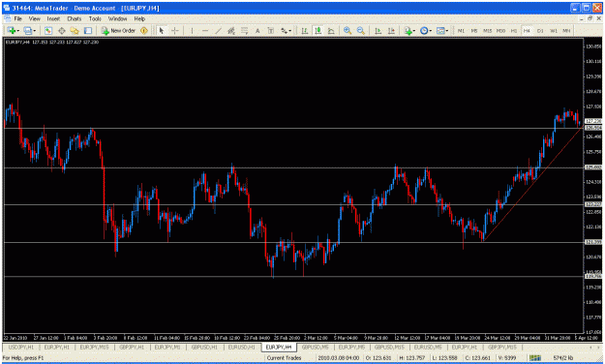
Task: Open the Charts menu
Action: [x=75, y=18]
